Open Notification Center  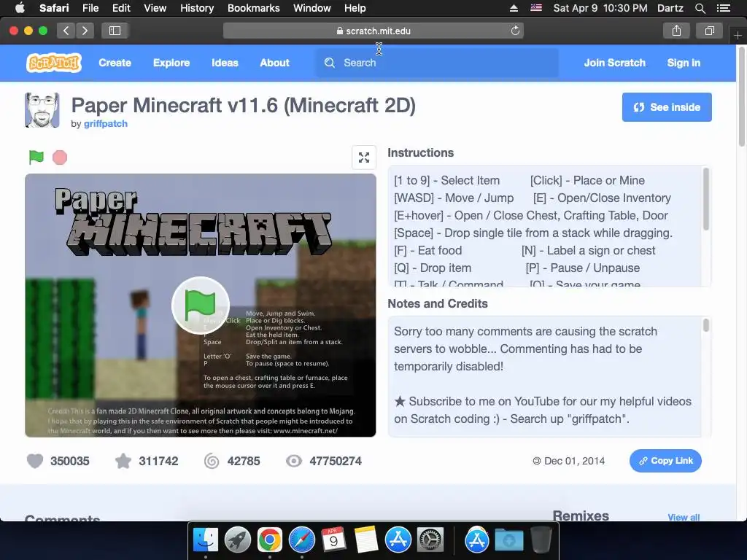(724, 8)
